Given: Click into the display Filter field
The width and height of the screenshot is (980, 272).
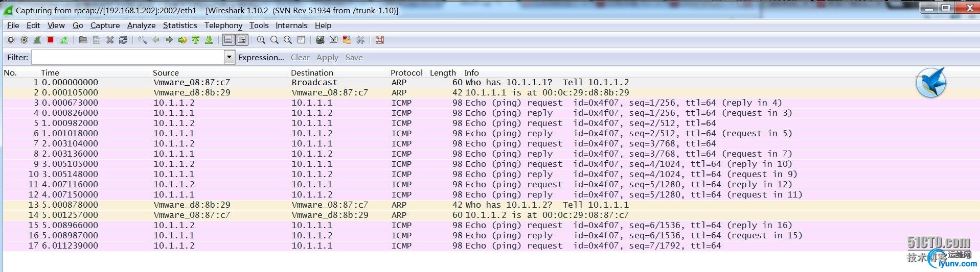Looking at the screenshot, I should 128,57.
